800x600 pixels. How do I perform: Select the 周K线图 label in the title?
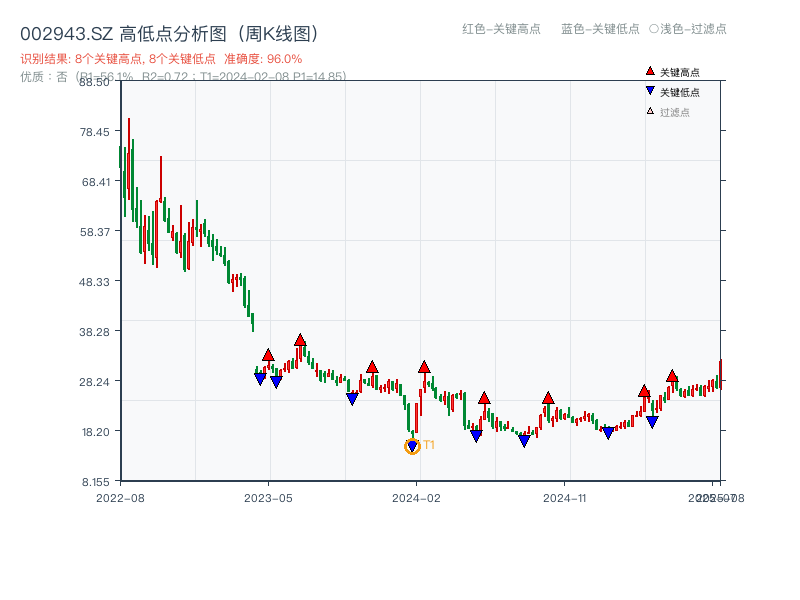[x=279, y=31]
